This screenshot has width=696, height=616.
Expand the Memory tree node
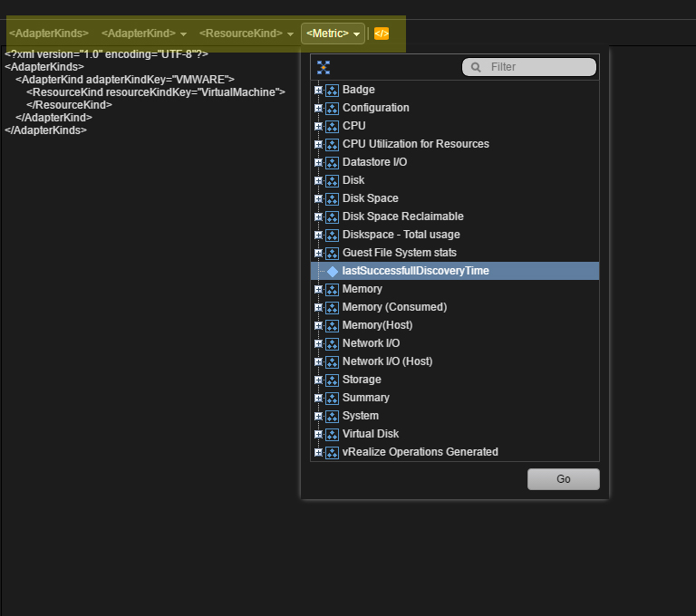click(x=318, y=289)
